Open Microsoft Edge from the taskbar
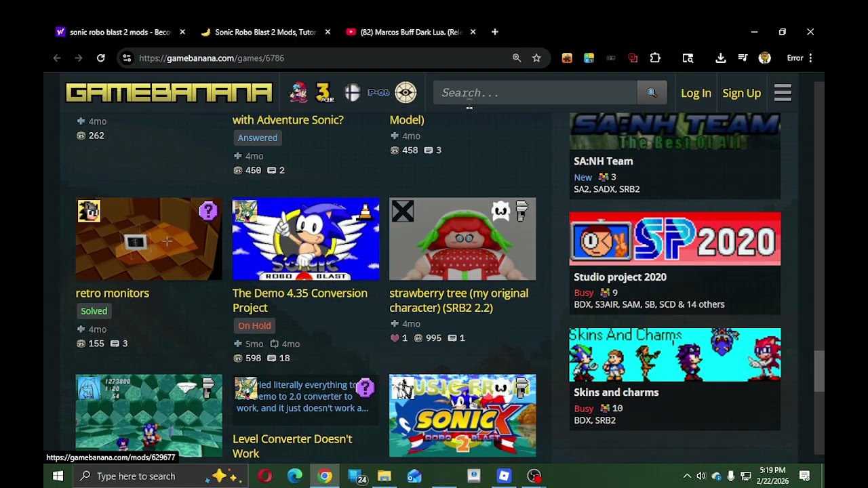 tap(295, 476)
